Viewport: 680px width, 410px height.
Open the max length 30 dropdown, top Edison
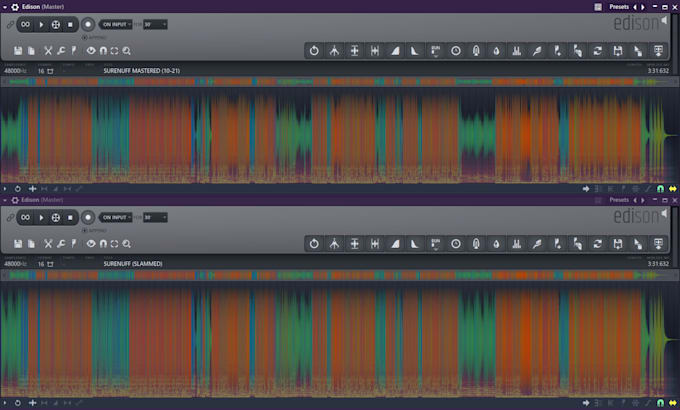155,24
